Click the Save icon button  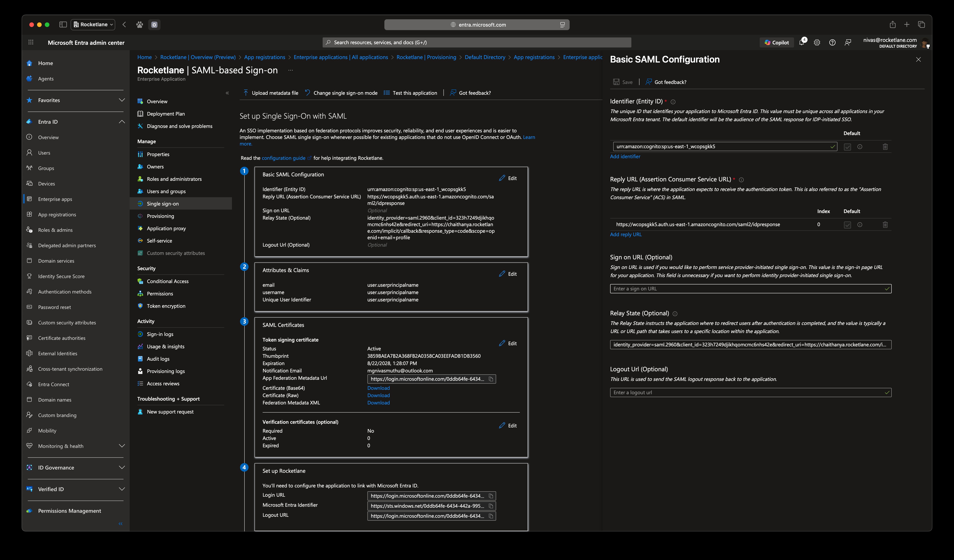(x=623, y=82)
